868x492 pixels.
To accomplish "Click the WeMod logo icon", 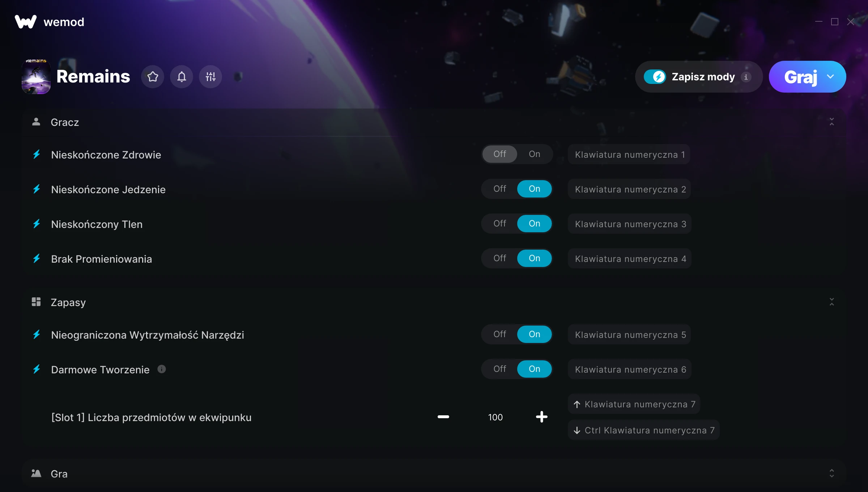I will point(26,22).
